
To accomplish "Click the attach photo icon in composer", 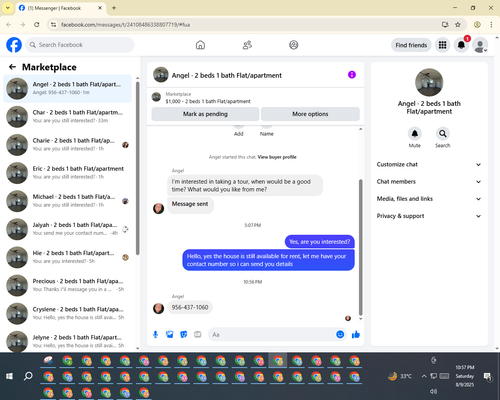I will 170,334.
